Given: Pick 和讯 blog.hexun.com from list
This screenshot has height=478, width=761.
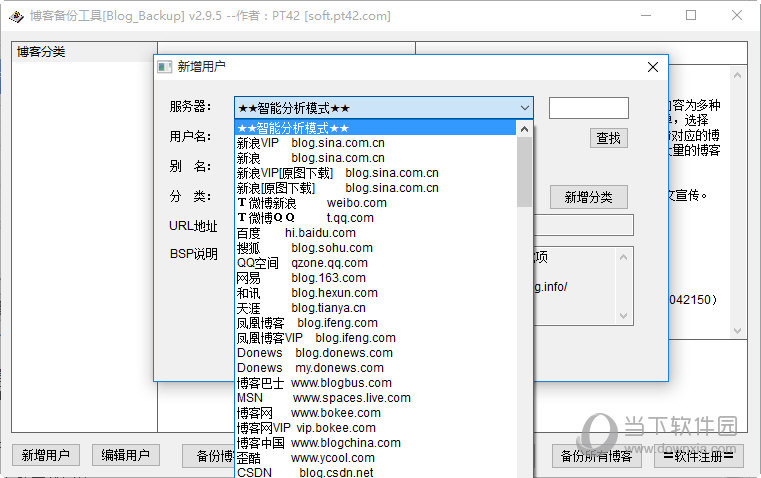Looking at the screenshot, I should (375, 293).
